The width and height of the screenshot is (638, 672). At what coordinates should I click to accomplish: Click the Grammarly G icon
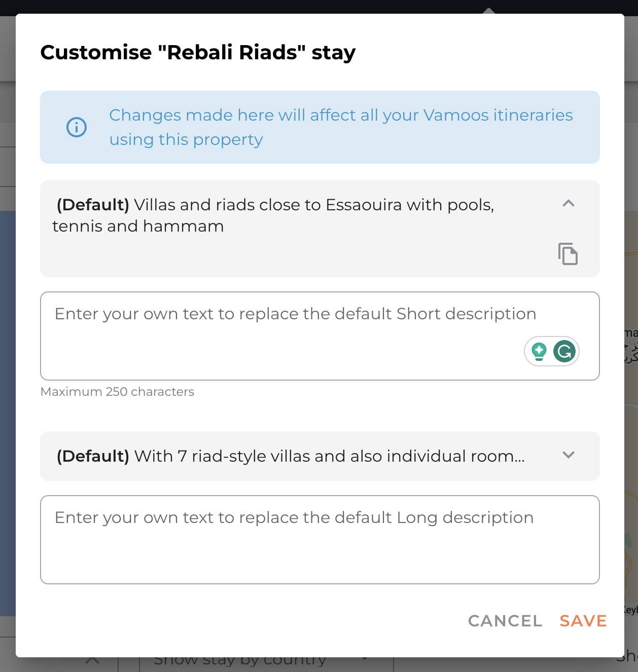pos(564,351)
